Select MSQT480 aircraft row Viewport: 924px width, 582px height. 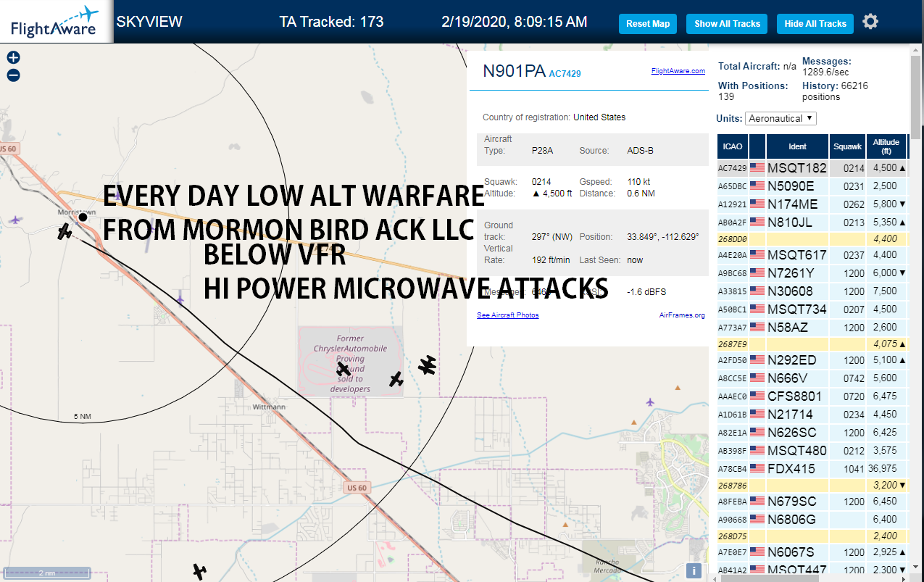(x=812, y=451)
